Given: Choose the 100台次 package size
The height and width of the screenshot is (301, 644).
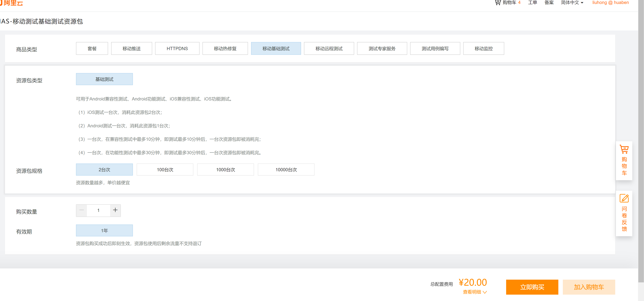Looking at the screenshot, I should coord(165,170).
